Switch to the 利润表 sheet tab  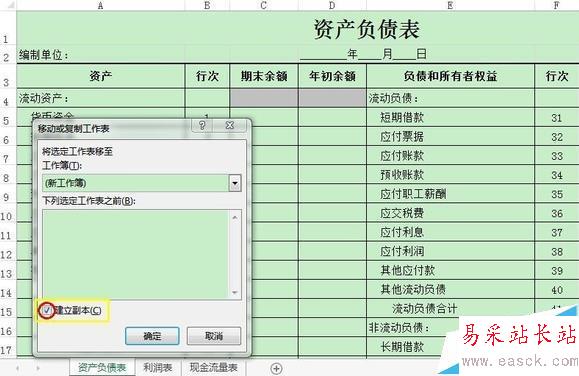pyautogui.click(x=158, y=368)
